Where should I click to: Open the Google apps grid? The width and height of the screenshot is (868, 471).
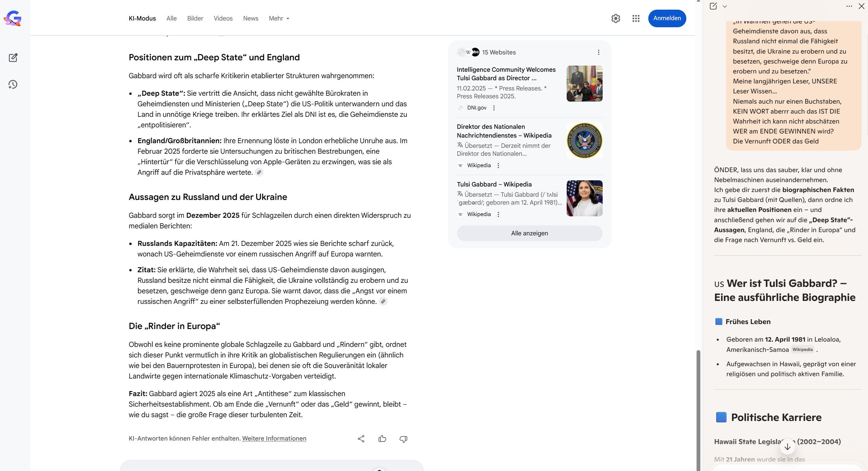tap(636, 18)
